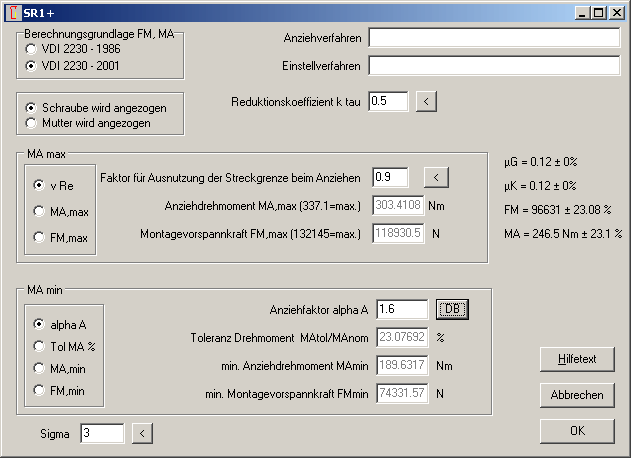
Task: Pick the Tol MA % radio option
Action: [39, 346]
